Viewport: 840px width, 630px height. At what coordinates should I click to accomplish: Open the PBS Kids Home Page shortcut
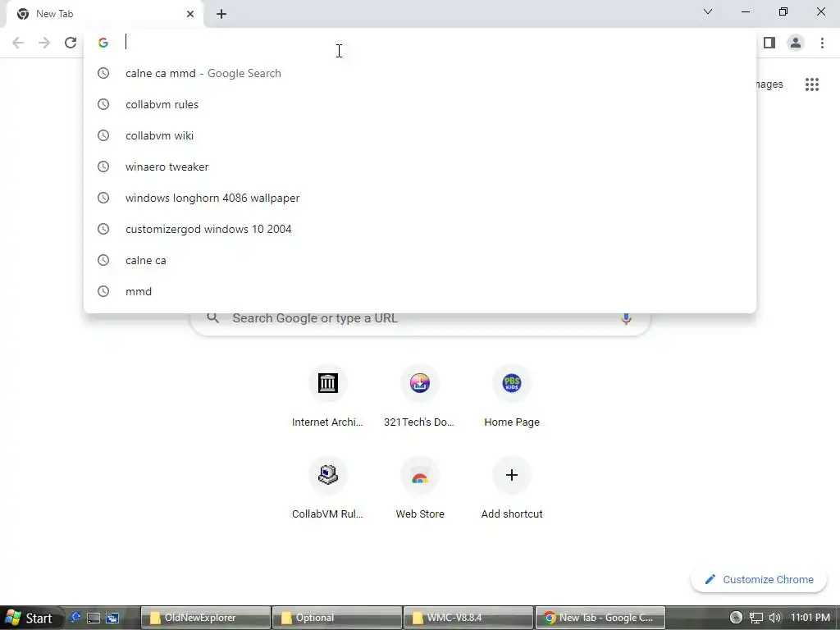512,383
